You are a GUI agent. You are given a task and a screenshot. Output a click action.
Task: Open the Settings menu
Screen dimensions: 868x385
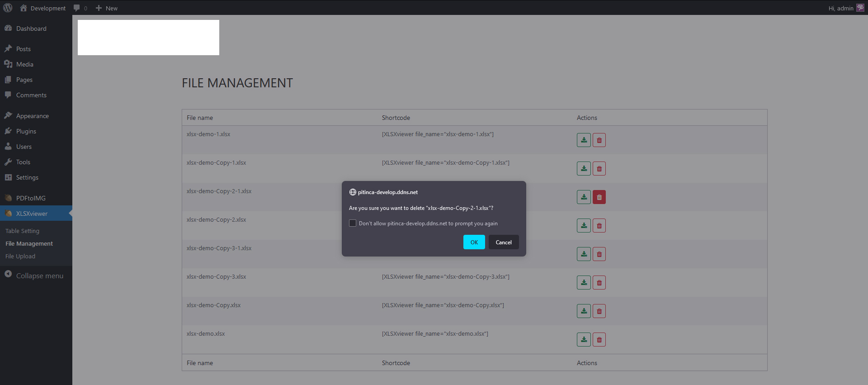(x=36, y=177)
